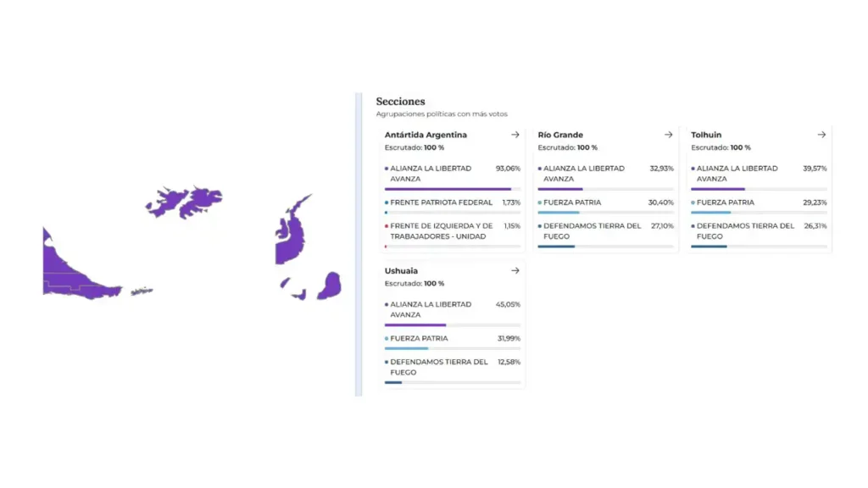868x488 pixels.
Task: Click Fuerza Patria light-blue bar in Río Grande
Action: (x=559, y=213)
